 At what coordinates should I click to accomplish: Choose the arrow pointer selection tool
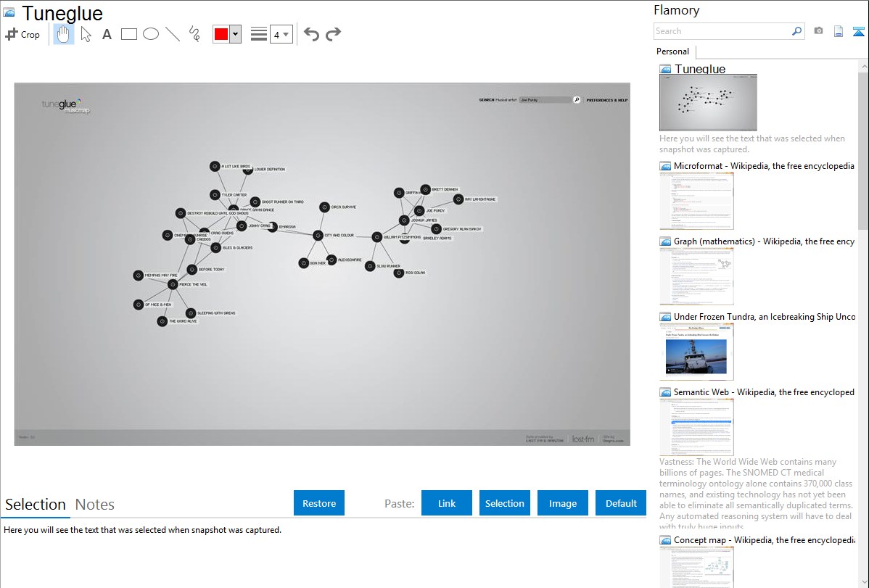coord(86,34)
